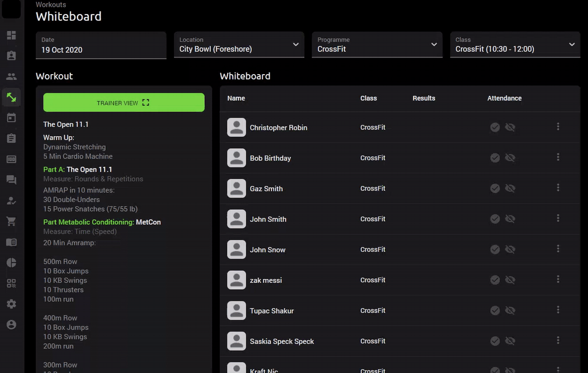The image size is (588, 373).
Task: Toggle the crossed-eye icon for Christopher Robin
Action: pos(510,127)
